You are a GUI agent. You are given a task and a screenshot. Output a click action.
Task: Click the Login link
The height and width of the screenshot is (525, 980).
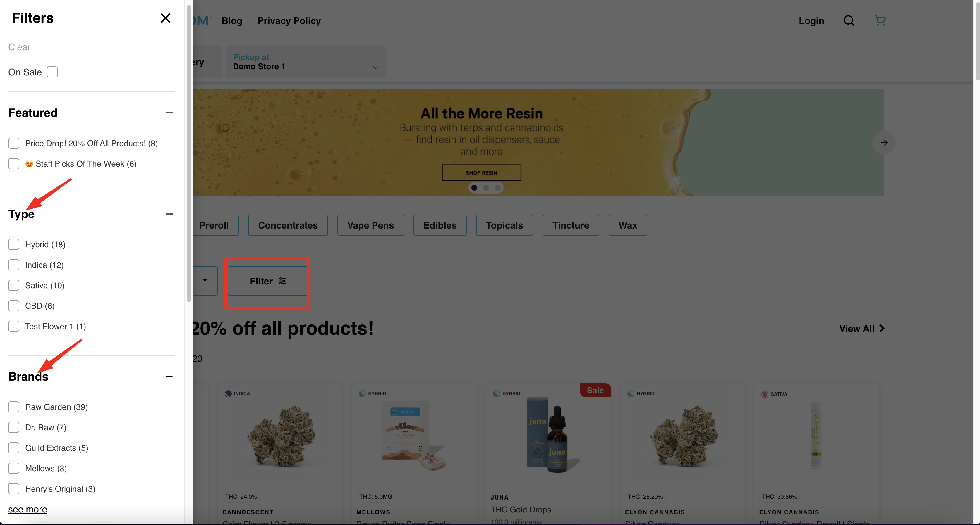click(811, 21)
